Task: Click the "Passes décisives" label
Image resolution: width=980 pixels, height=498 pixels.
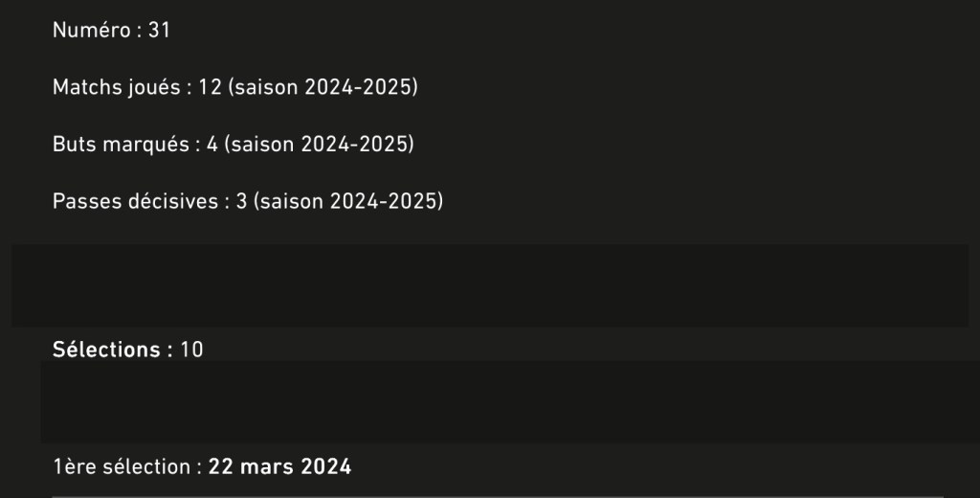Action: pos(135,202)
